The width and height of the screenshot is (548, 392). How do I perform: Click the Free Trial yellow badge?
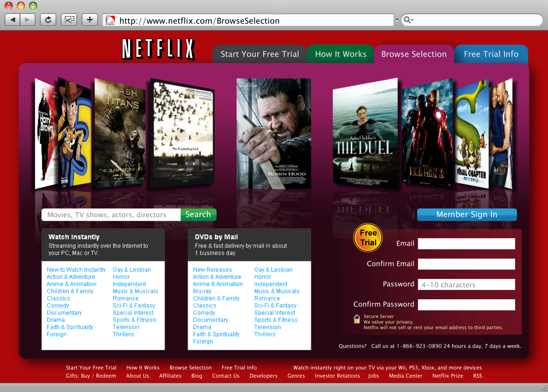click(x=368, y=238)
